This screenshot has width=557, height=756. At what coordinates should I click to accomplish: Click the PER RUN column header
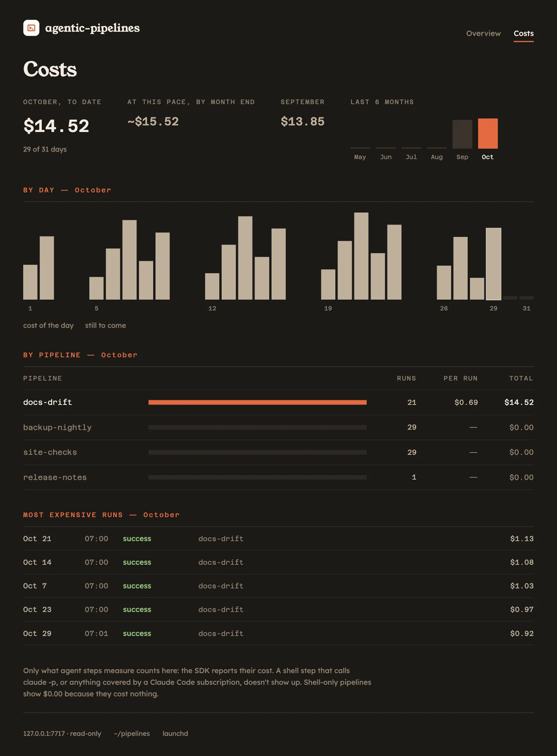click(x=460, y=378)
